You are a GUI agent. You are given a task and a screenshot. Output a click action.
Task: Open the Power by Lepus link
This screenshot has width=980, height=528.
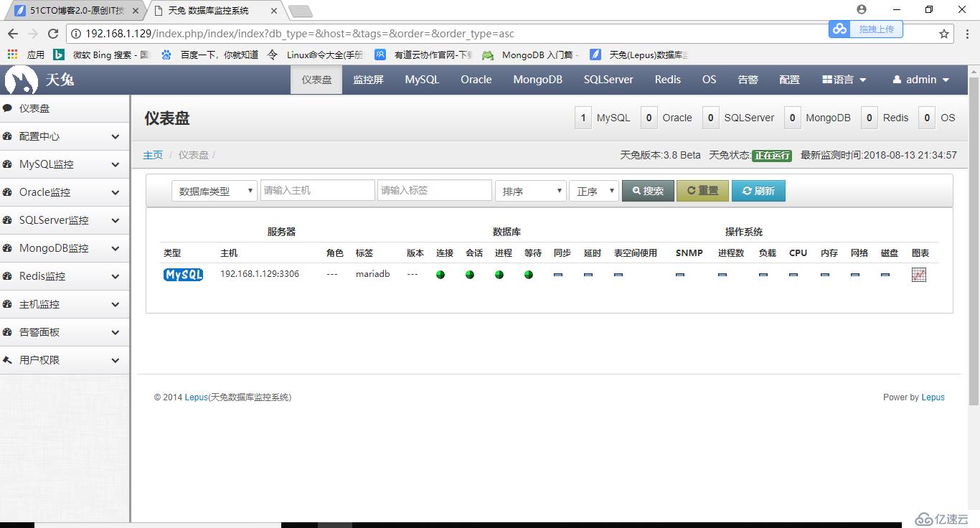pos(933,397)
